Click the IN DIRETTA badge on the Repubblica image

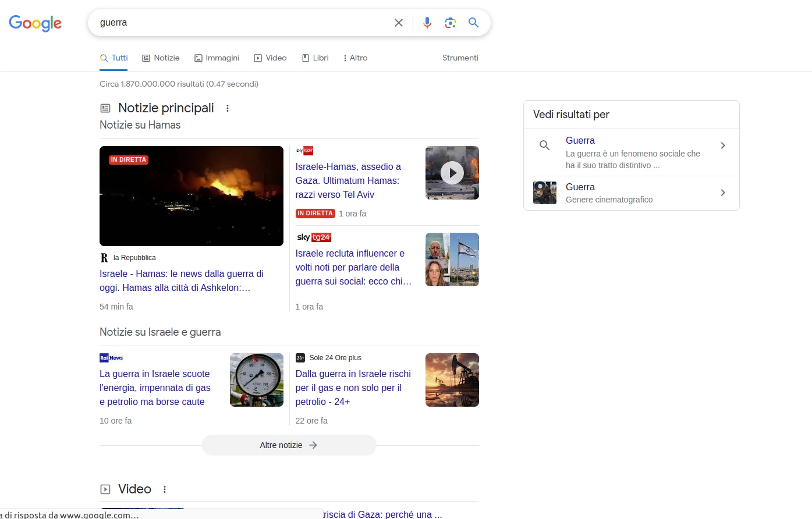tap(129, 159)
